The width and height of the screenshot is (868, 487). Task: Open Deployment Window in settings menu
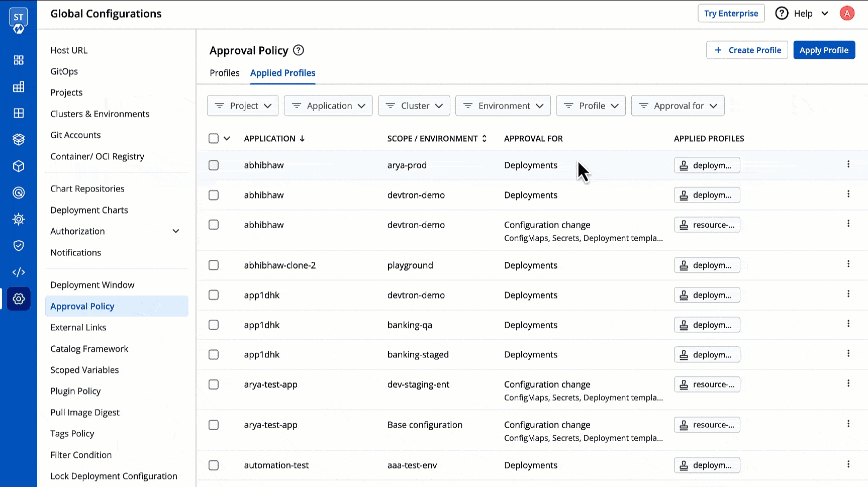coord(92,285)
